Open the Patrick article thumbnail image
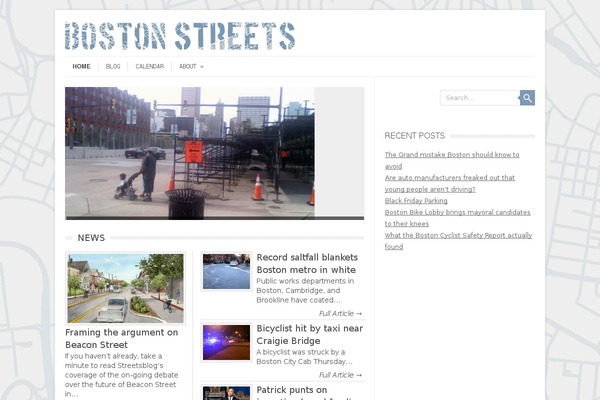The image size is (600, 400). pos(226,393)
